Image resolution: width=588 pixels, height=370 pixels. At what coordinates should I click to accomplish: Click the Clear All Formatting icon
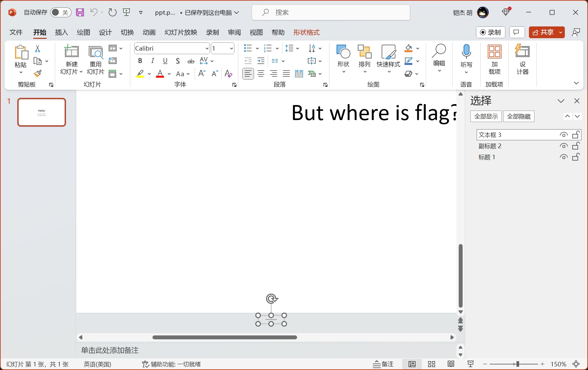click(229, 74)
